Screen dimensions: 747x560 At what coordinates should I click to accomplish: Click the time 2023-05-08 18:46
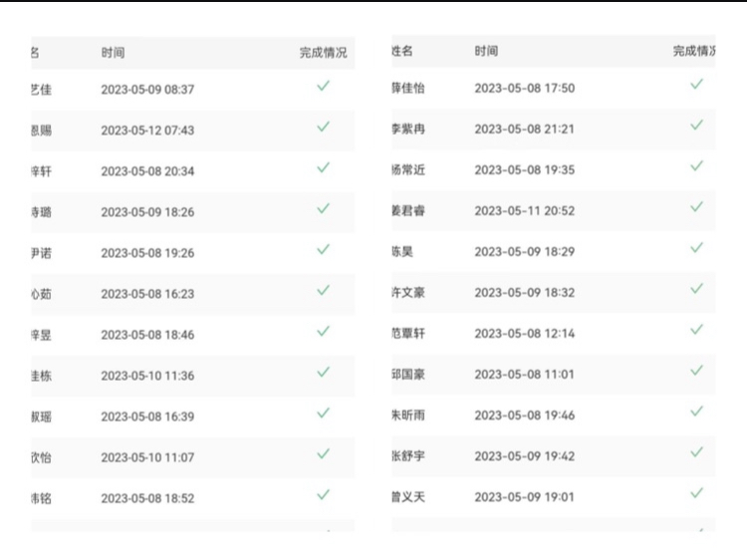[x=147, y=335]
